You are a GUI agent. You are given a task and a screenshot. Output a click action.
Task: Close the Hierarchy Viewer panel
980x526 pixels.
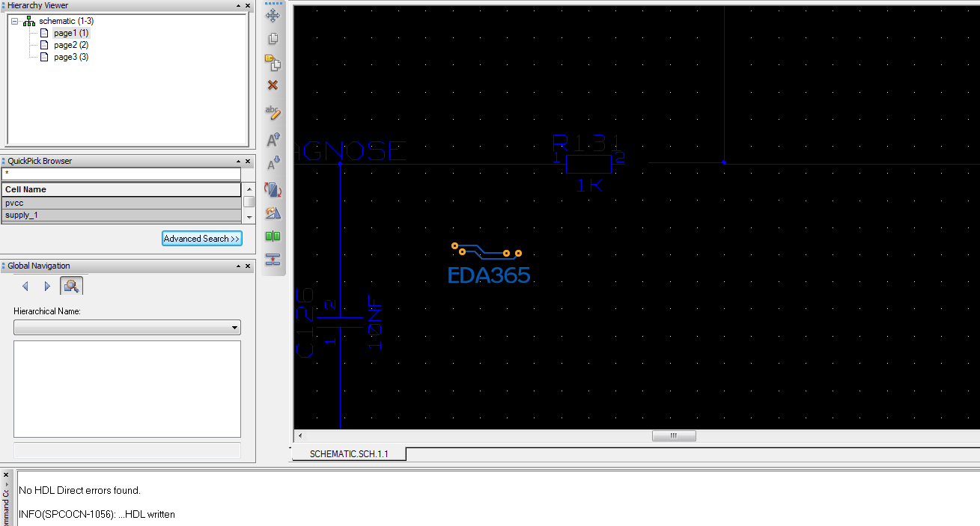click(248, 5)
